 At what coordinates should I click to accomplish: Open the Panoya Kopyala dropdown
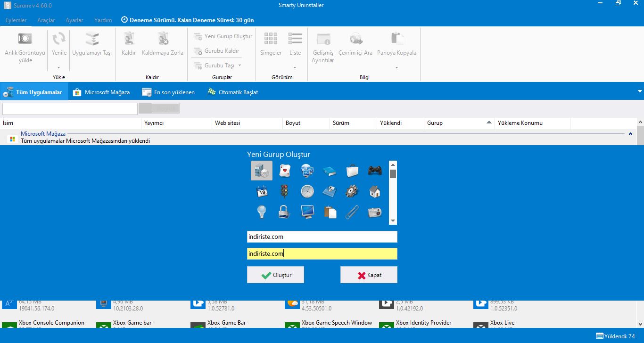click(396, 67)
